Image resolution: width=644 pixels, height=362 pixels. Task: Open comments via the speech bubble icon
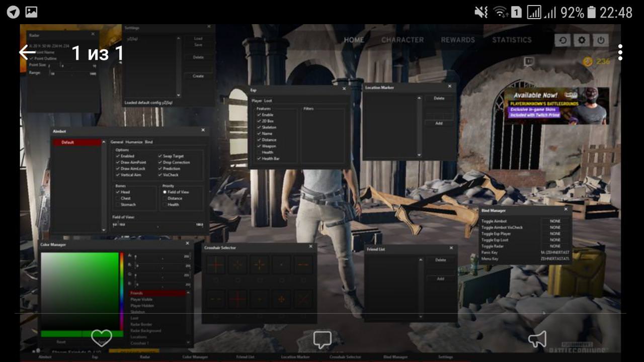(x=322, y=340)
